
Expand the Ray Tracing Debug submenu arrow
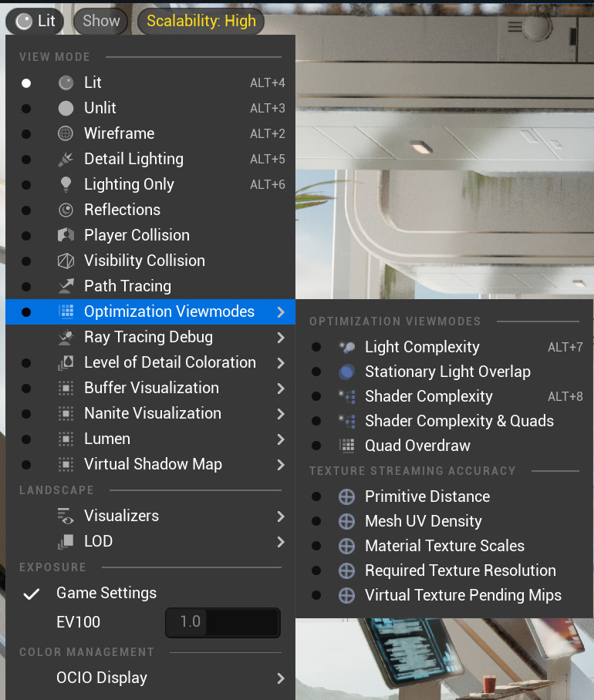pos(281,338)
